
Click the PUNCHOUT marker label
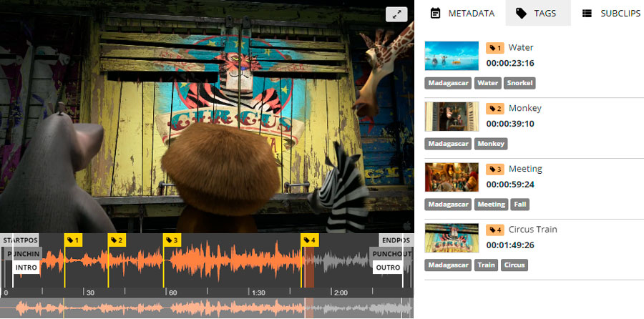tap(391, 254)
